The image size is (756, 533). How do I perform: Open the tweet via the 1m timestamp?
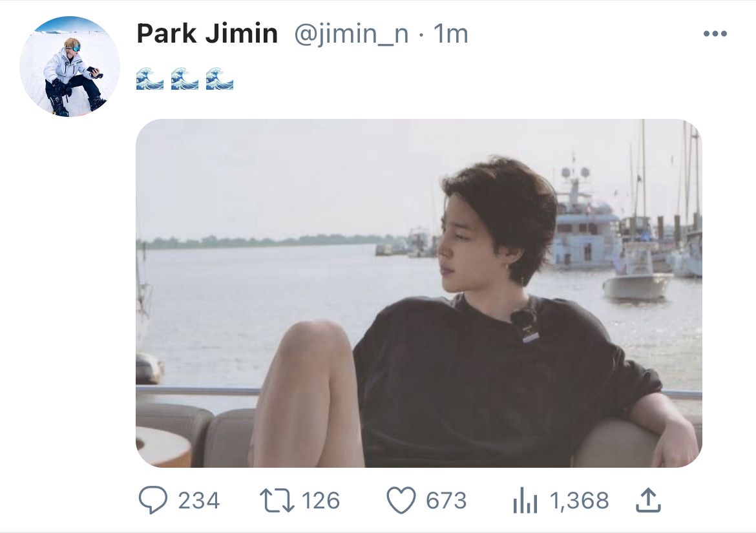coord(450,34)
